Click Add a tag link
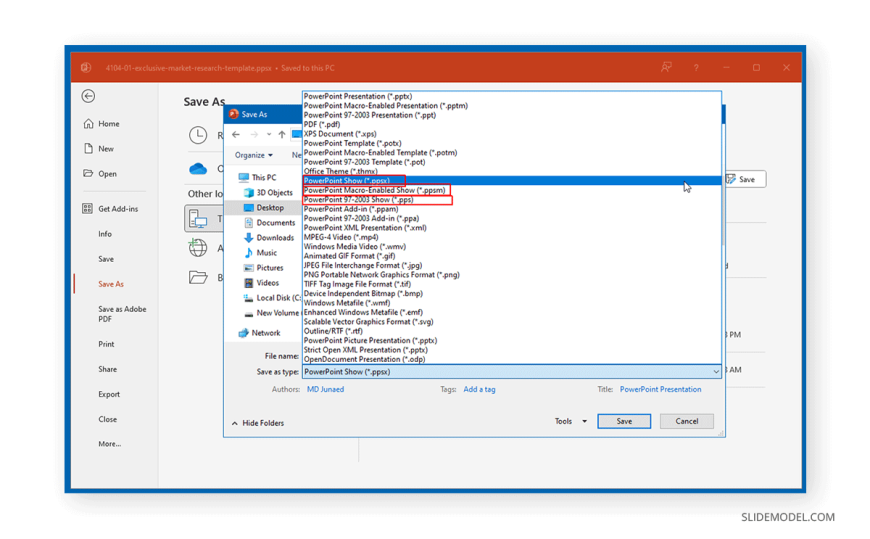Image resolution: width=870 pixels, height=539 pixels. pos(479,390)
